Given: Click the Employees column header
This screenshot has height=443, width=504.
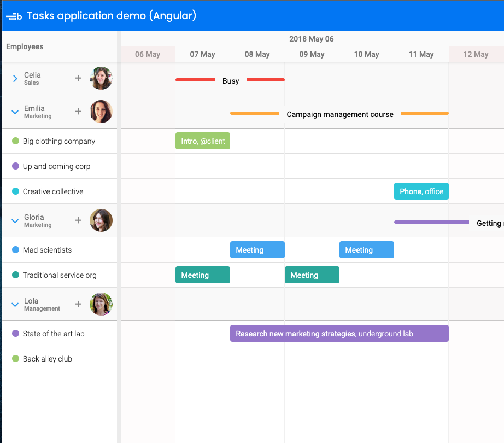Looking at the screenshot, I should pyautogui.click(x=25, y=47).
